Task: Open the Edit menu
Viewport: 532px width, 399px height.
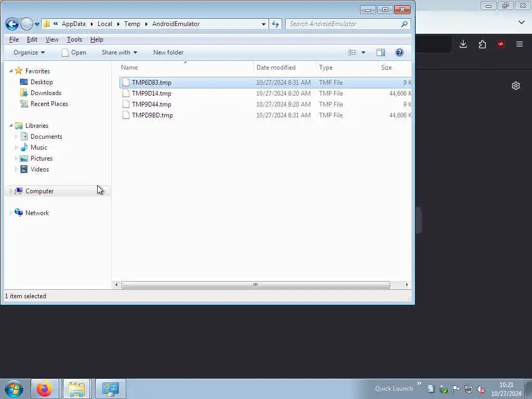Action: pos(32,39)
